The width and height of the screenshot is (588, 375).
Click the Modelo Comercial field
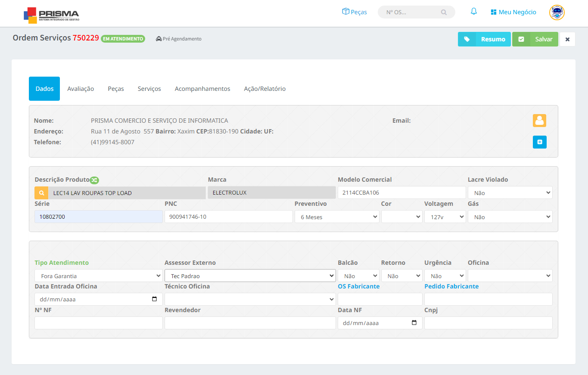coord(402,193)
